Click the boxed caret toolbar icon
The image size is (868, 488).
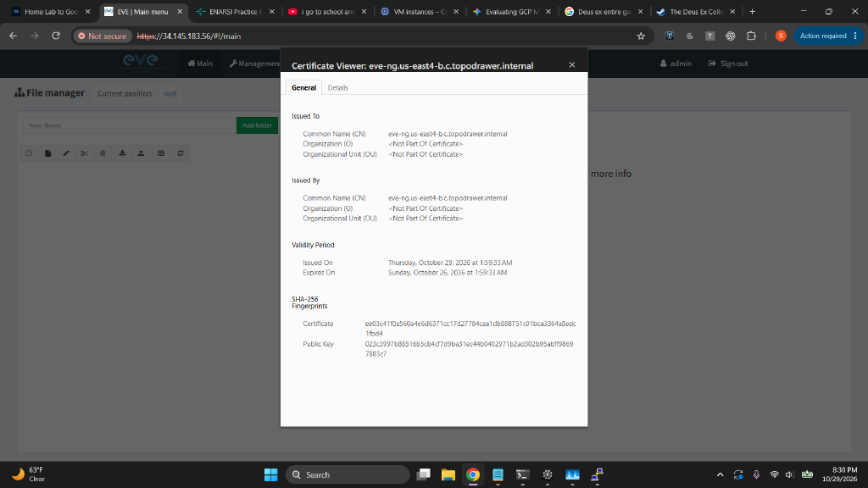[161, 153]
